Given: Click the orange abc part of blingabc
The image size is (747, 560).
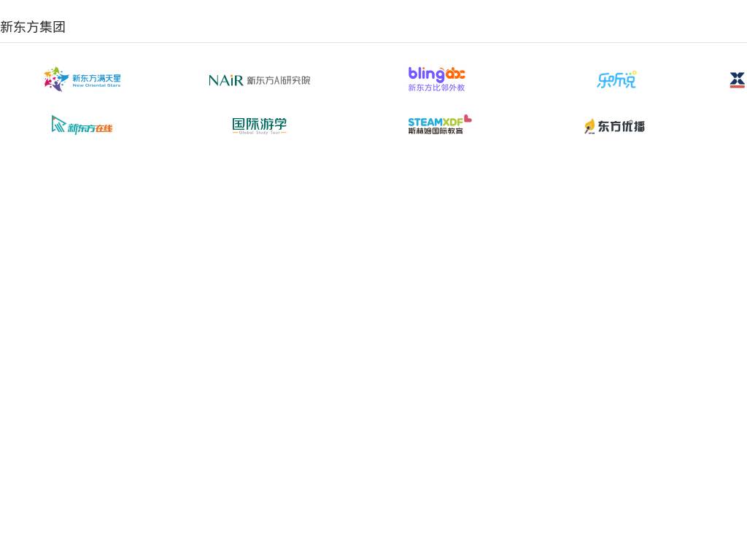Looking at the screenshot, I should tap(455, 74).
